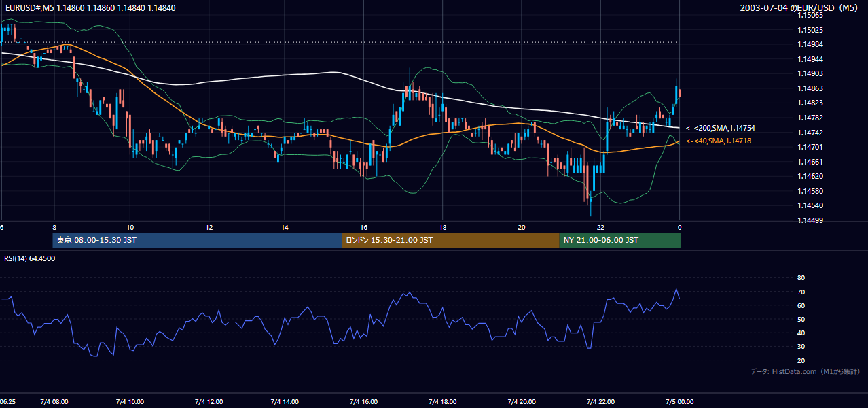Select the RSI 30 level label
This screenshot has height=408, width=868.
(x=801, y=346)
